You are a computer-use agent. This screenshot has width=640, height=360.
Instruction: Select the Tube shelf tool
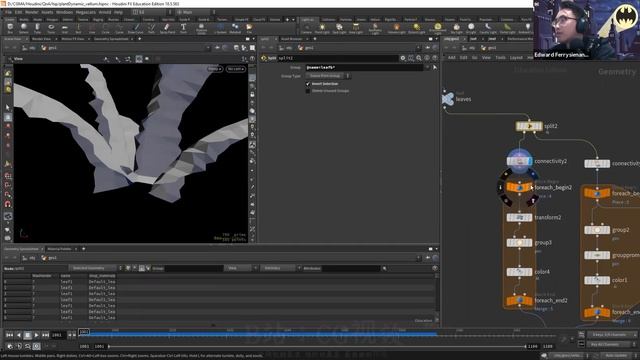tap(37, 28)
